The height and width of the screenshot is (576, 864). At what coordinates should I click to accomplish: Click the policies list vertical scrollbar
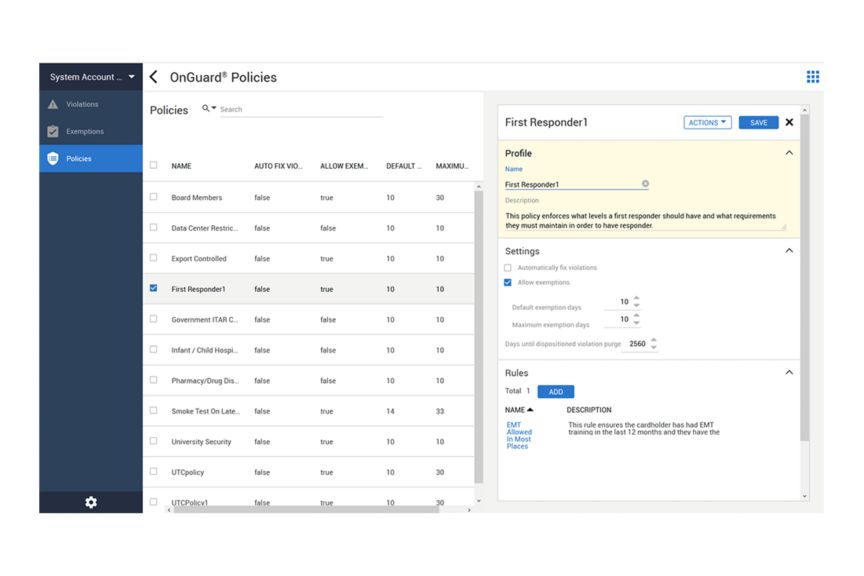[x=478, y=336]
